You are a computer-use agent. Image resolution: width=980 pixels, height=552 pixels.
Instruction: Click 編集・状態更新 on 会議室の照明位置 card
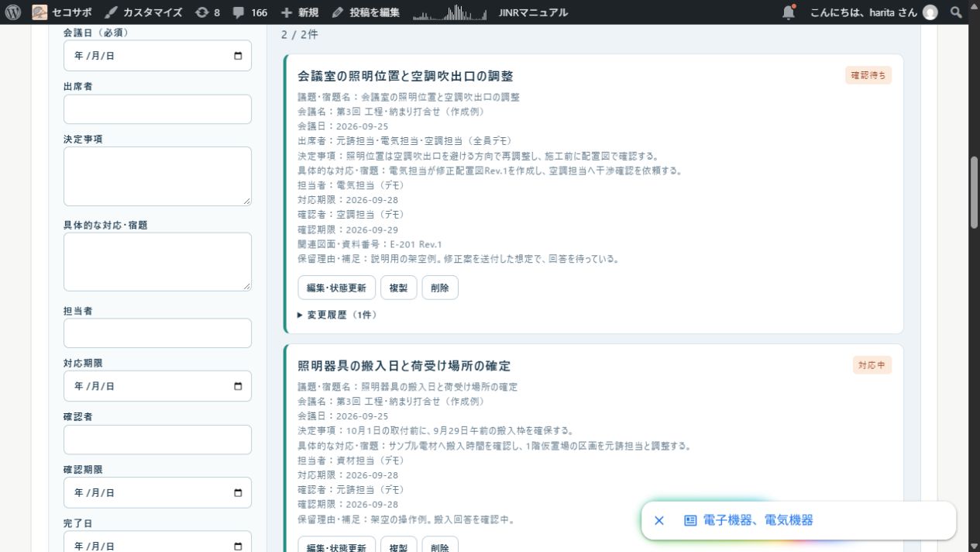coord(336,288)
